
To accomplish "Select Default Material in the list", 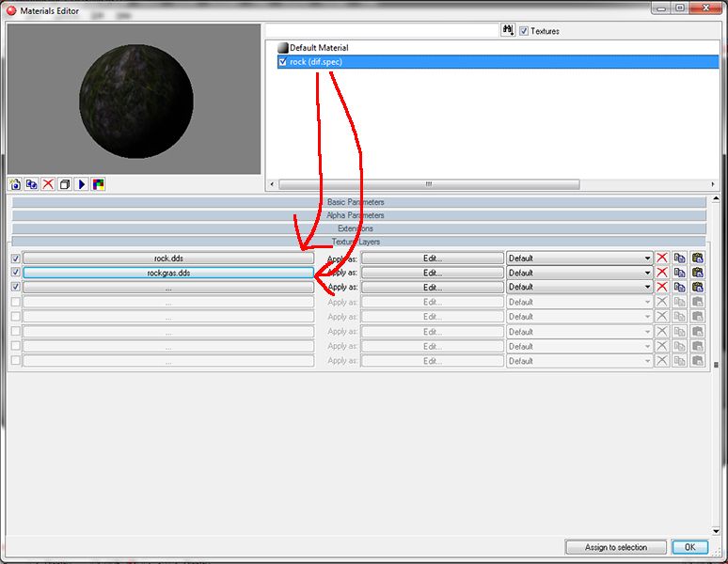I will coord(319,48).
